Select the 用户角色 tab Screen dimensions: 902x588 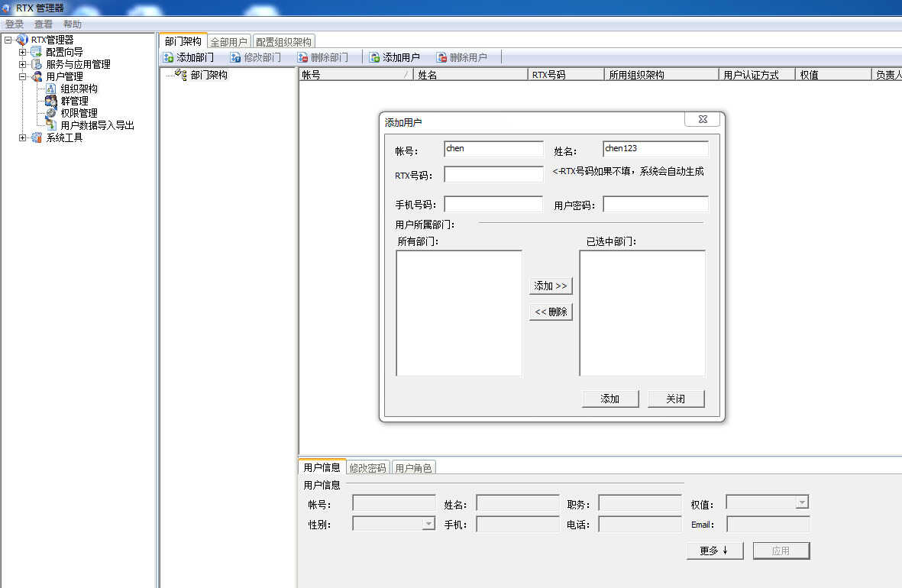(x=414, y=468)
